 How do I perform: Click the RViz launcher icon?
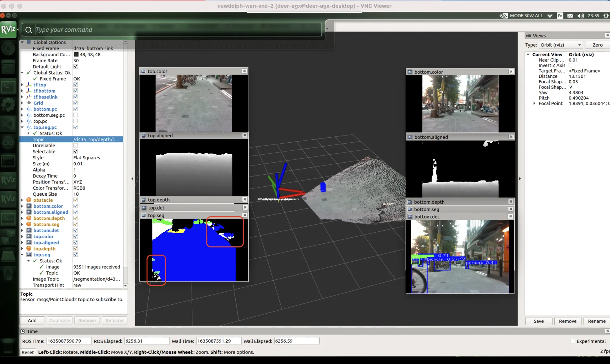(x=8, y=29)
